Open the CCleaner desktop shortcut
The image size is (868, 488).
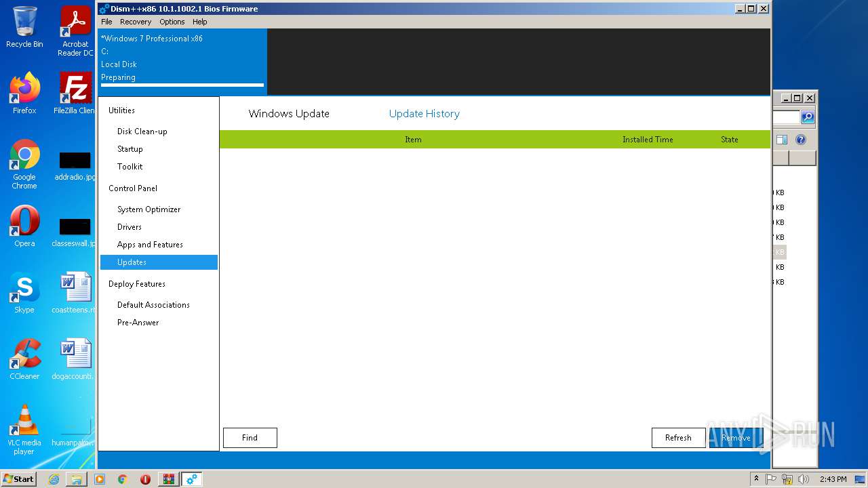tap(24, 359)
